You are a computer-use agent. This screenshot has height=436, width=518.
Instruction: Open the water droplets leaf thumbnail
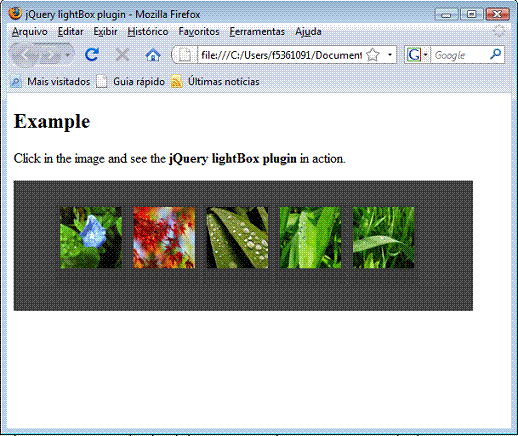click(237, 237)
